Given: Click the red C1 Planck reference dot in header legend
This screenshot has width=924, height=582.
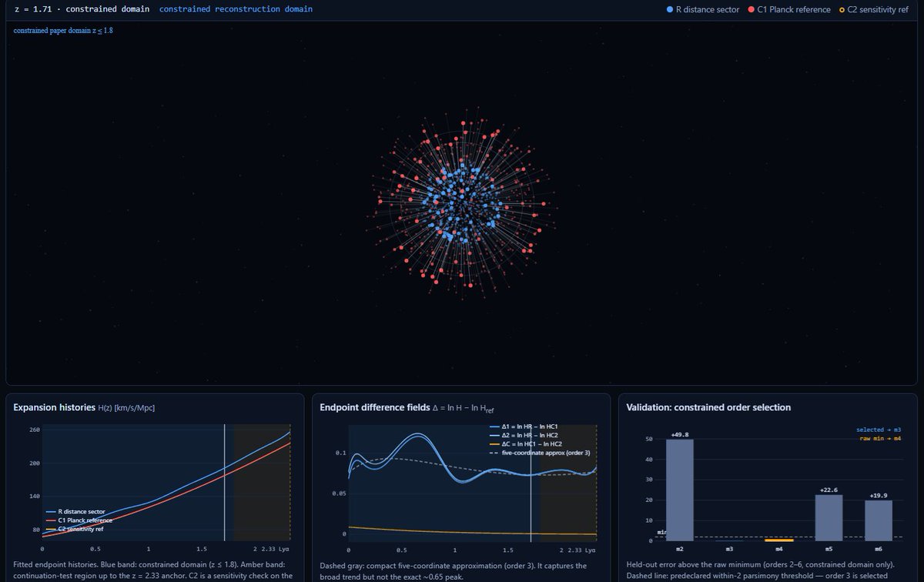Looking at the screenshot, I should point(751,10).
